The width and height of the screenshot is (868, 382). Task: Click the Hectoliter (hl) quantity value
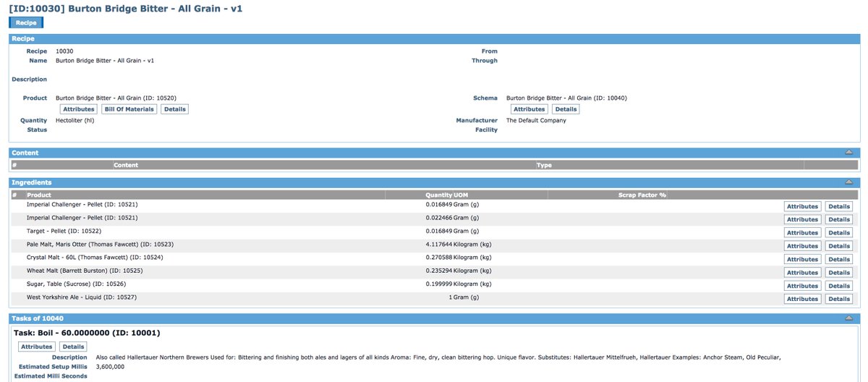click(75, 121)
